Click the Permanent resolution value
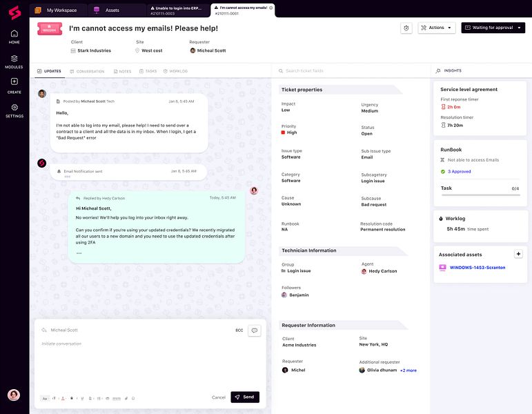532x414 pixels. click(x=383, y=230)
